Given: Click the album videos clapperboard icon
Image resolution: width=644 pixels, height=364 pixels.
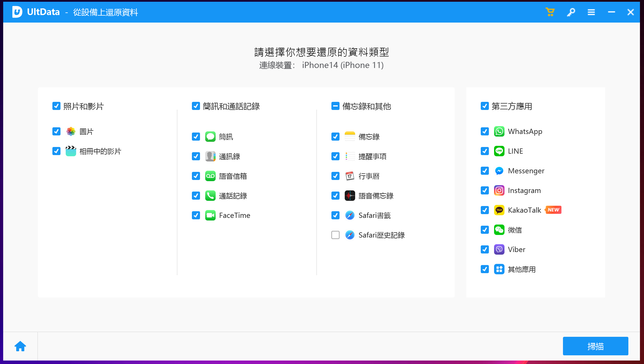Looking at the screenshot, I should coord(71,151).
